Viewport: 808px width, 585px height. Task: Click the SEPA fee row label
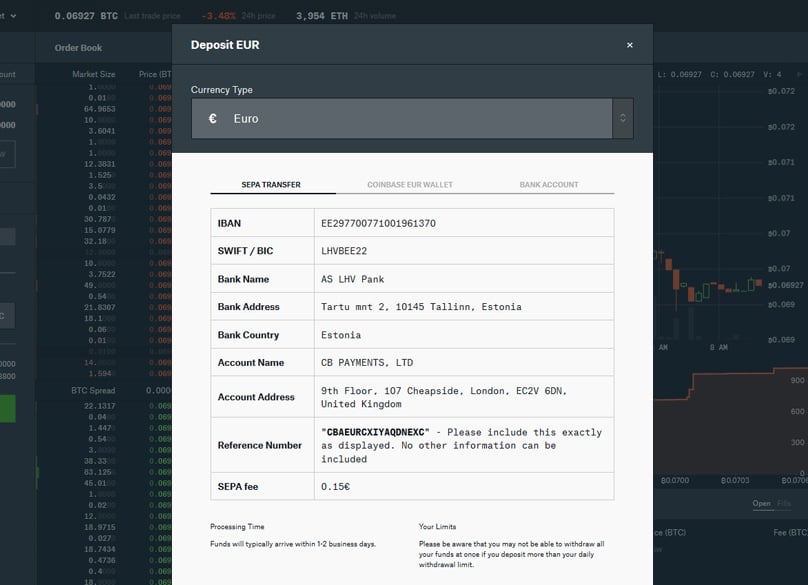[x=238, y=487]
